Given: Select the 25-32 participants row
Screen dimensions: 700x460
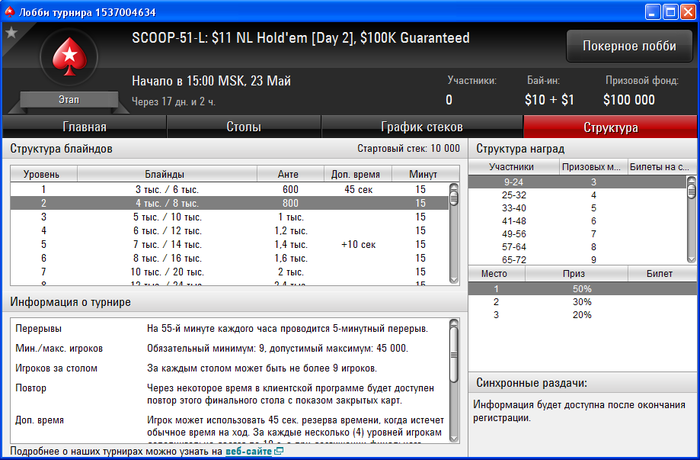Looking at the screenshot, I should click(577, 195).
